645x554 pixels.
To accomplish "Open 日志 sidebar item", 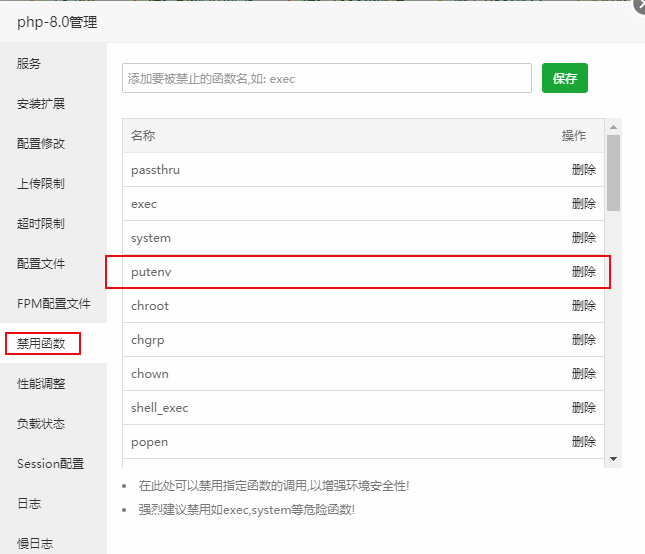I will tap(29, 503).
